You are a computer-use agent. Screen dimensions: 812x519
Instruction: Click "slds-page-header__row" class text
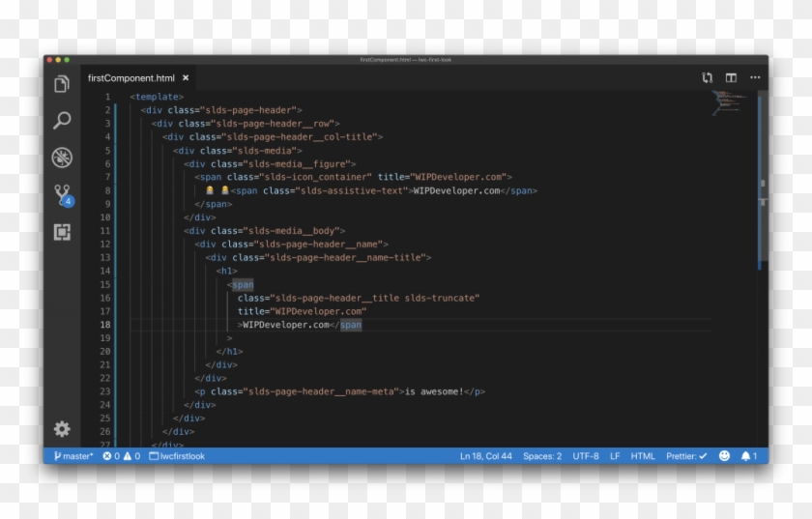(273, 124)
